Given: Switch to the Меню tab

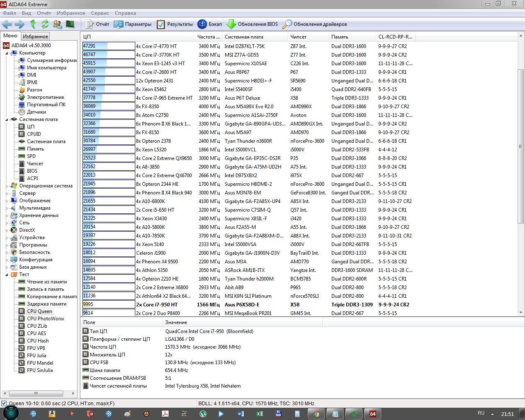Looking at the screenshot, I should 10,36.
